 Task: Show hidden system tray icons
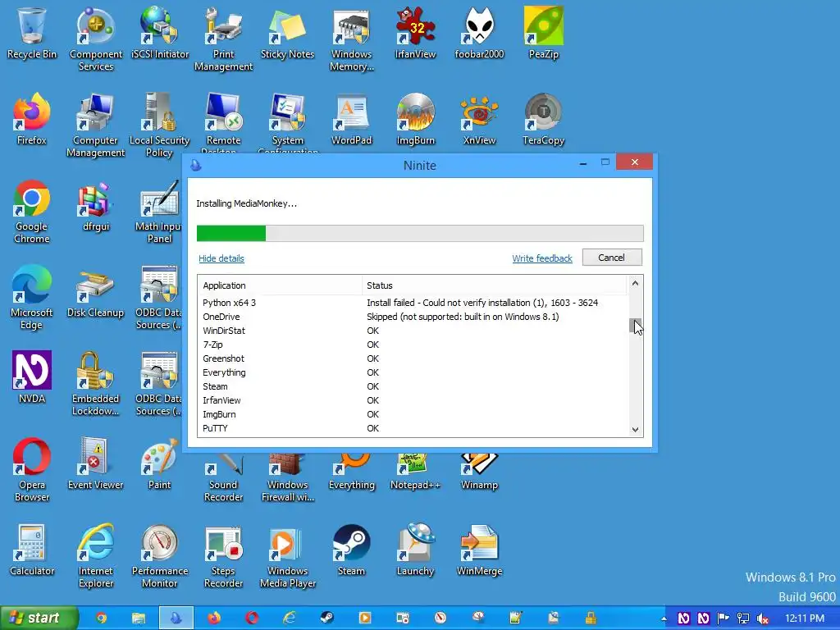[x=664, y=619]
